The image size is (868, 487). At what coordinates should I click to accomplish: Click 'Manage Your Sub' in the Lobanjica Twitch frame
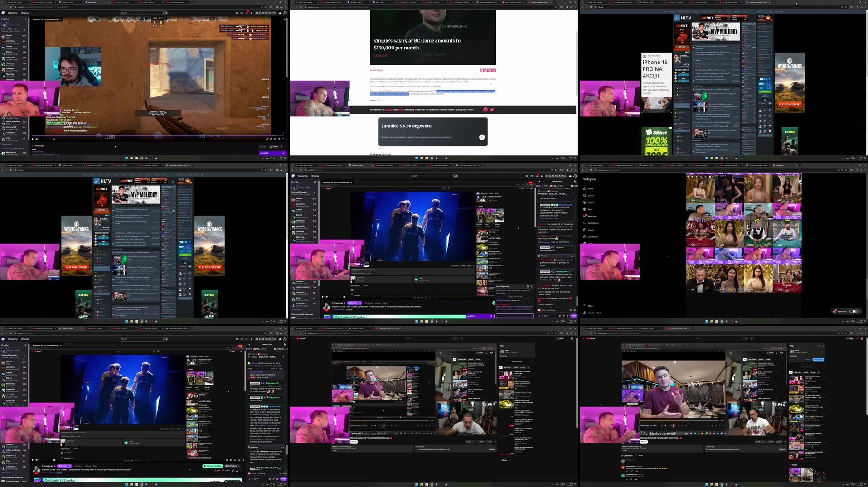(213, 466)
